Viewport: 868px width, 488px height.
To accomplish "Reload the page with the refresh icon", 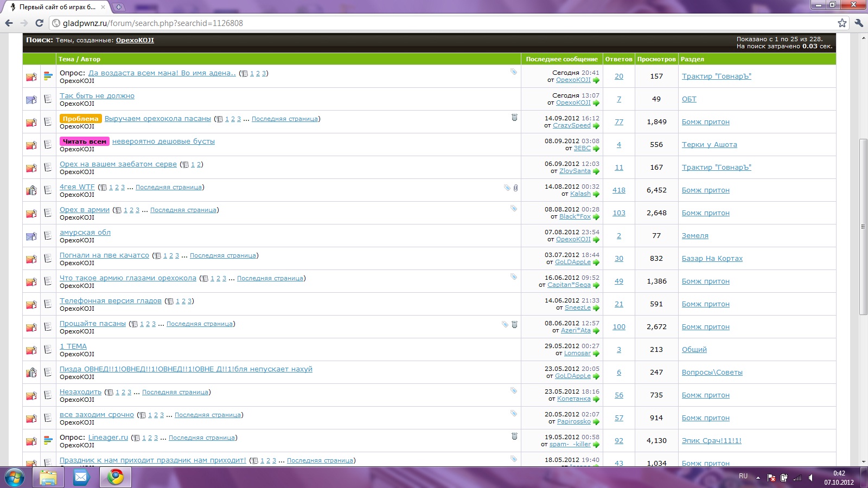I will 39,23.
